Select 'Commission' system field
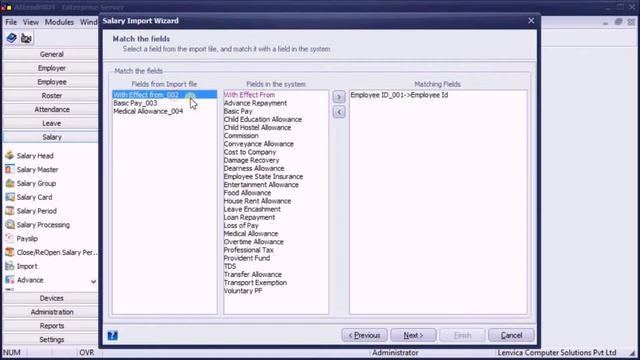Viewport: 640px width, 360px height. (241, 136)
